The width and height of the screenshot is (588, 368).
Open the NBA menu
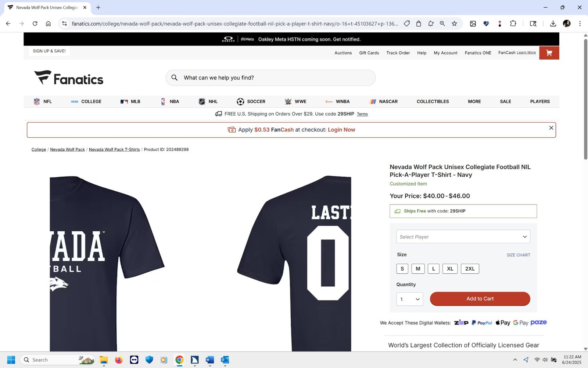click(170, 102)
